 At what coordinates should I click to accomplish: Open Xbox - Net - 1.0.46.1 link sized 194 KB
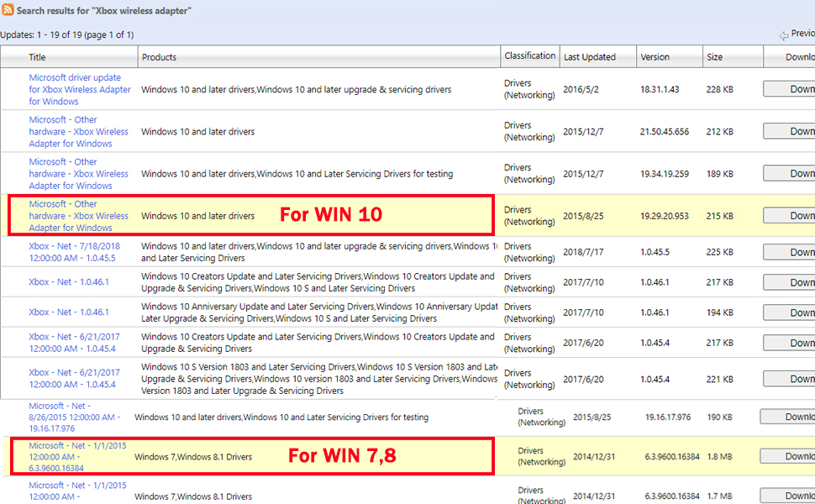[x=69, y=312]
